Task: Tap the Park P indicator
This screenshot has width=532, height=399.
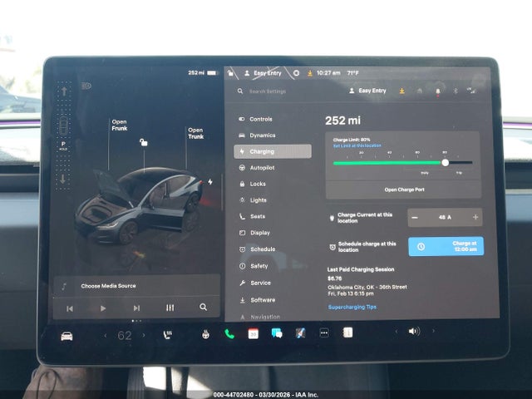Action: pyautogui.click(x=63, y=145)
